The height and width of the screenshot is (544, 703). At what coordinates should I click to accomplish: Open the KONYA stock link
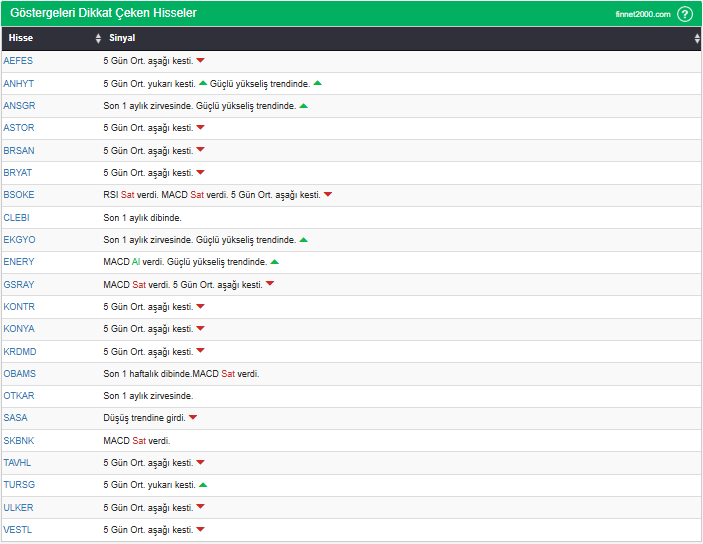[19, 328]
